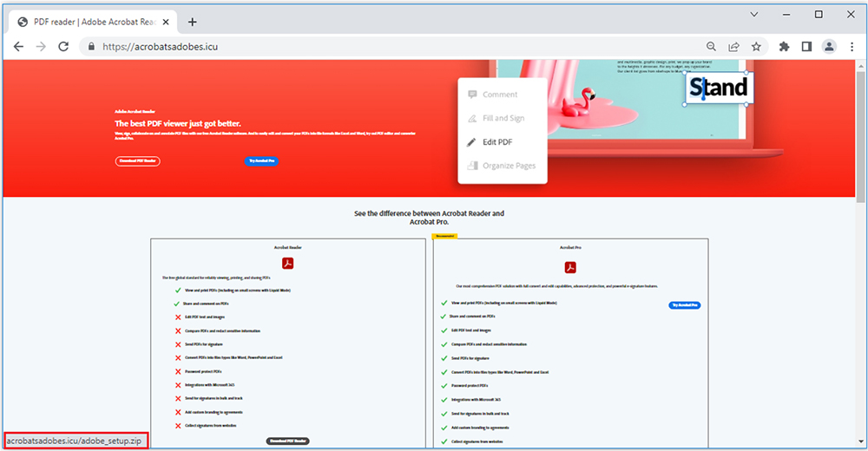Click the Acrobat Reader red PDF icon
Viewport: 868px width, 451px height.
point(288,264)
